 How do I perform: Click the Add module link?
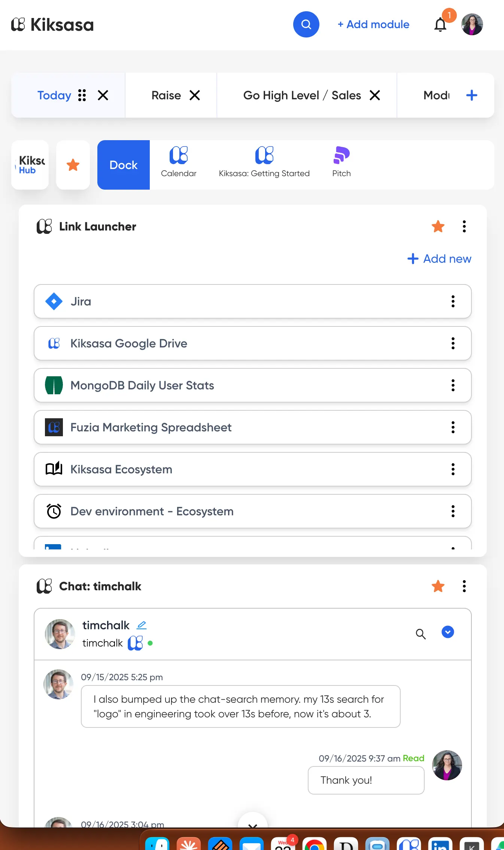click(373, 24)
